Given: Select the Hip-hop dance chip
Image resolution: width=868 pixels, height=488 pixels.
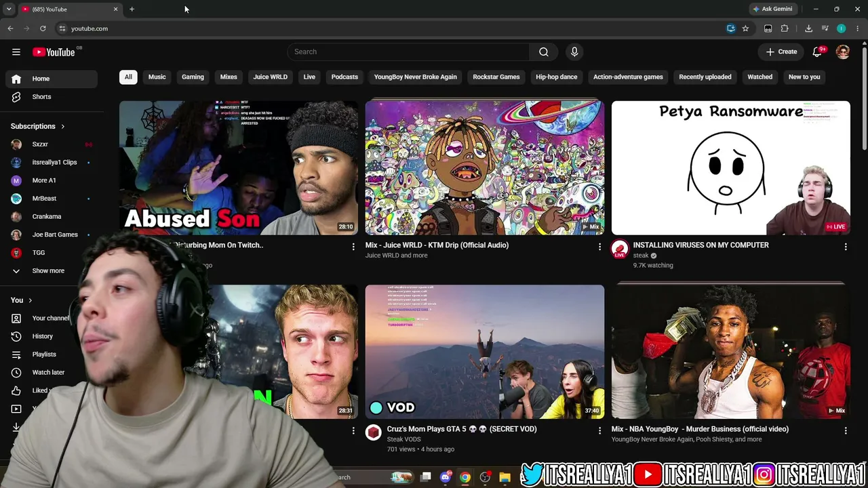Looking at the screenshot, I should pyautogui.click(x=557, y=77).
